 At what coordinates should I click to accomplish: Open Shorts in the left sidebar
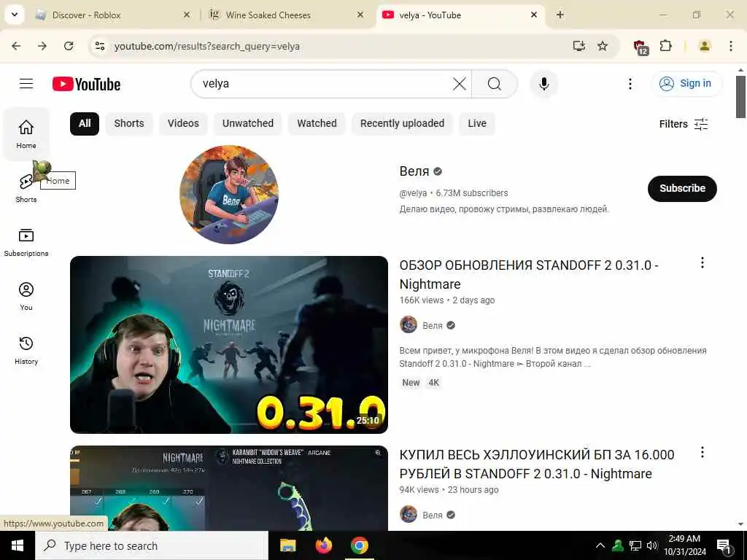pyautogui.click(x=26, y=188)
